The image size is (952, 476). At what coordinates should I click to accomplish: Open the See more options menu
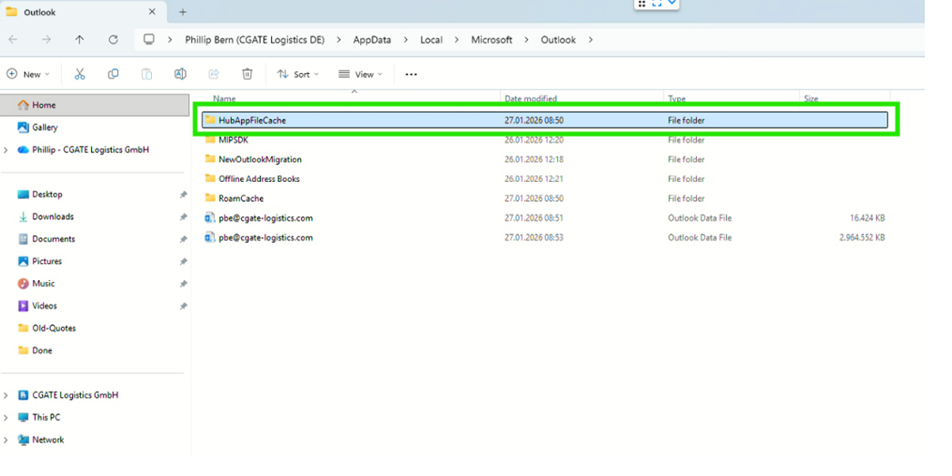click(x=411, y=74)
